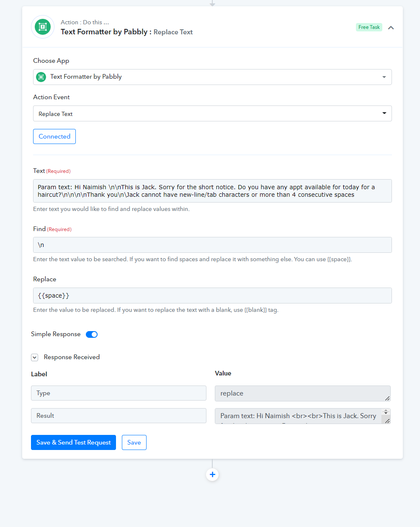Open the Action Event Replace Text dropdown
This screenshot has width=420, height=527.
point(212,113)
